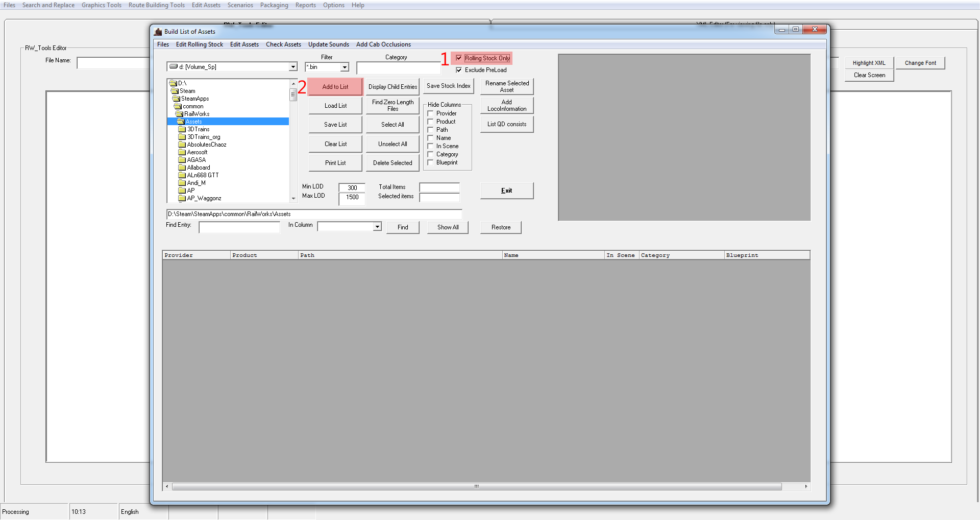Select the D:\ drive folder icon
Image resolution: width=980 pixels, height=520 pixels.
tap(173, 83)
